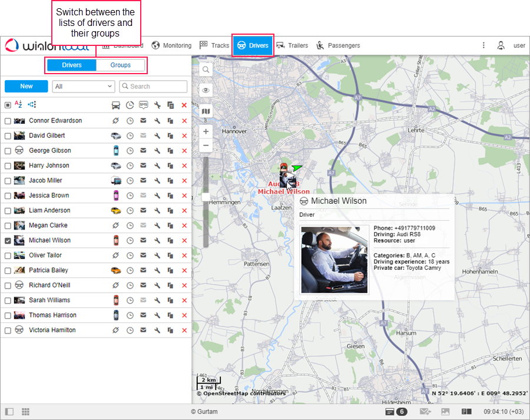Open the minimap picture icon in bottom bar

pyautogui.click(x=446, y=412)
